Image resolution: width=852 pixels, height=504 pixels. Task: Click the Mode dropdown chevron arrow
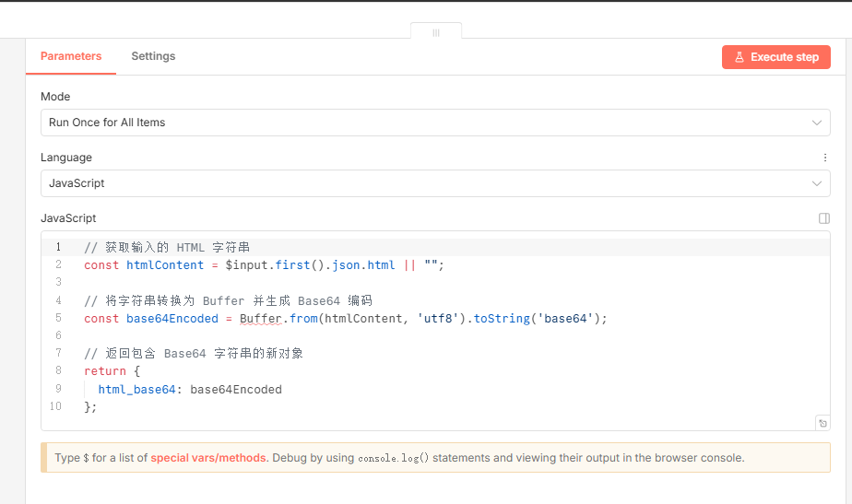point(816,123)
